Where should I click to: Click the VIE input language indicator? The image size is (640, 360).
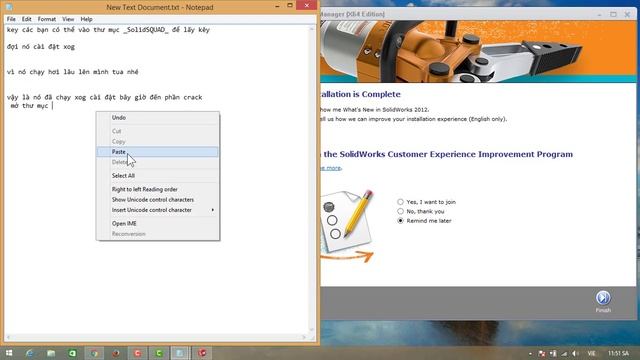point(591,353)
